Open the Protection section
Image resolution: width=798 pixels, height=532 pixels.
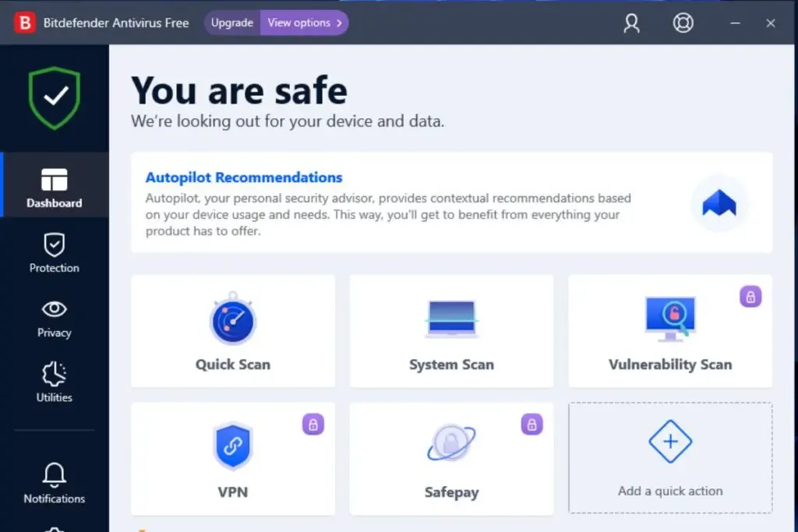coord(55,253)
